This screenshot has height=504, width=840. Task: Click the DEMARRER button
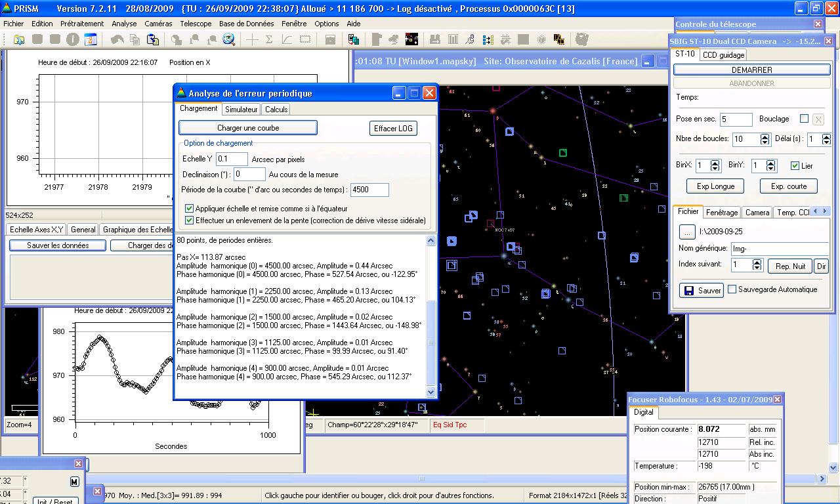pos(751,70)
